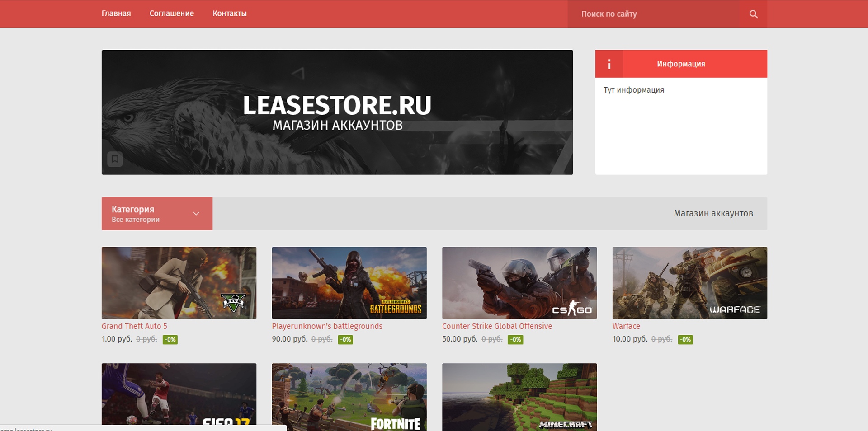This screenshot has height=431, width=868.
Task: Click the search magnifier icon
Action: pyautogui.click(x=753, y=14)
